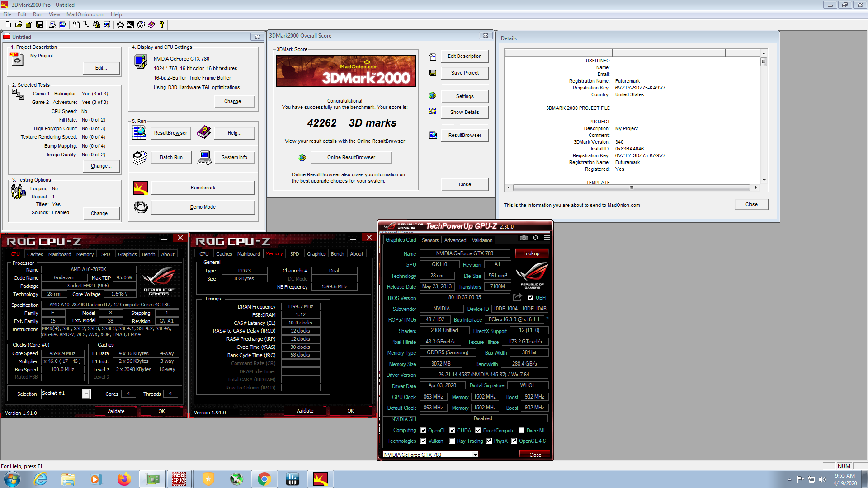Click Change in Display and CPU Settings

[x=234, y=101]
